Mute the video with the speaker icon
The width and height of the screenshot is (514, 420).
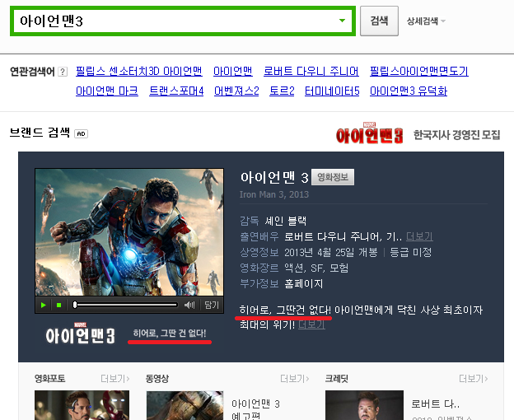click(x=189, y=306)
